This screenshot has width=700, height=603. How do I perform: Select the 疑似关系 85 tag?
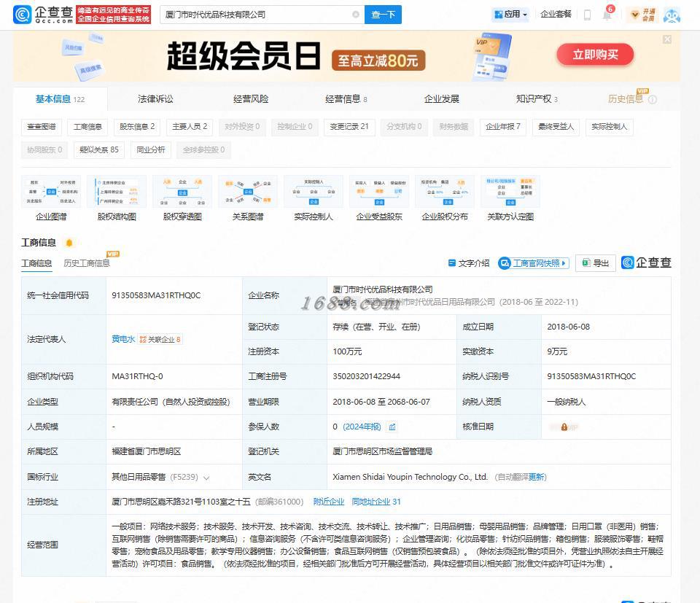pyautogui.click(x=99, y=150)
